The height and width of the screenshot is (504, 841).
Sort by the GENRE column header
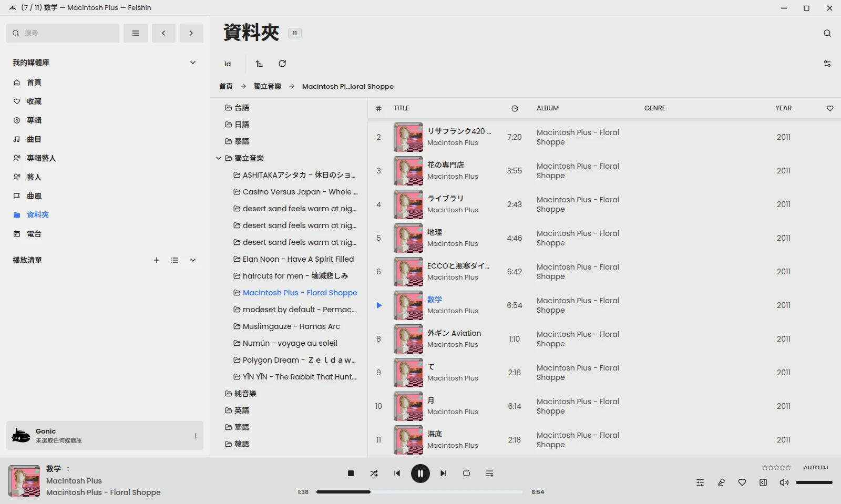[x=655, y=108]
